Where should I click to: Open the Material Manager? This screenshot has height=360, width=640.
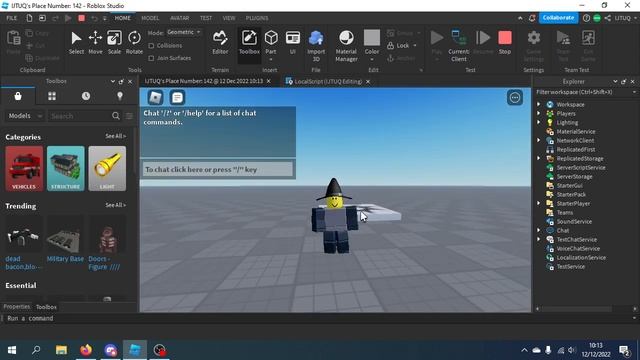click(346, 46)
